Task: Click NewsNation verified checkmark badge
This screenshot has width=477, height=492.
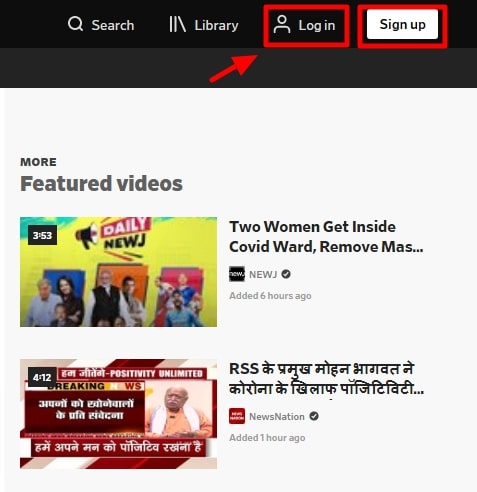Action: (314, 416)
